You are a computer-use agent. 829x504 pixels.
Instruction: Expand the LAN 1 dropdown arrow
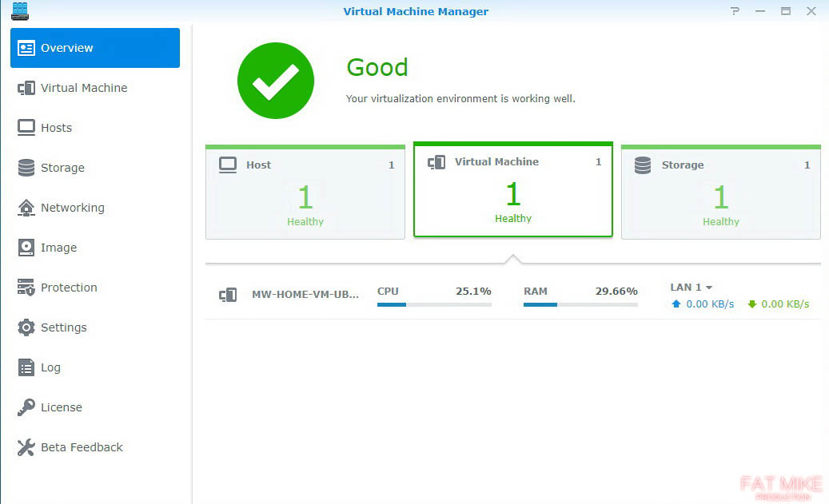[x=709, y=288]
